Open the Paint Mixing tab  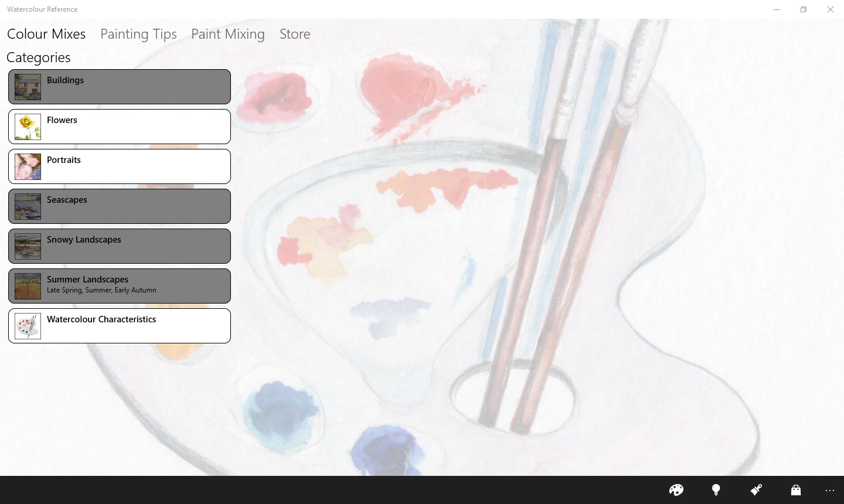pos(227,34)
